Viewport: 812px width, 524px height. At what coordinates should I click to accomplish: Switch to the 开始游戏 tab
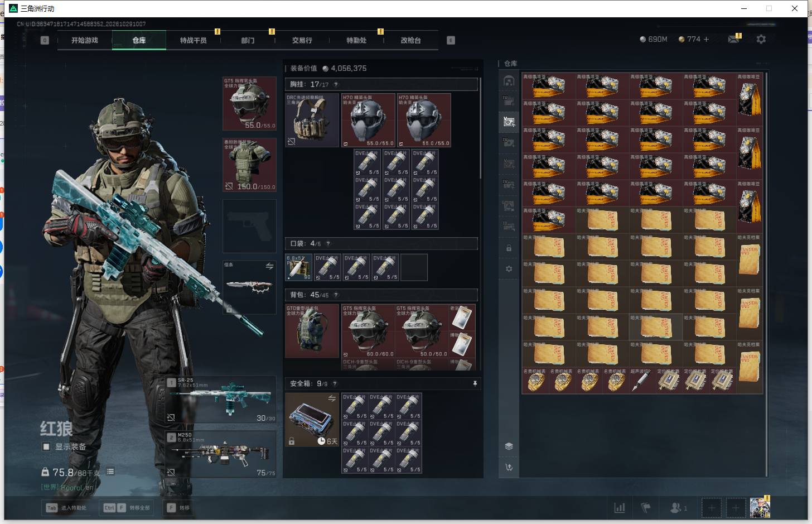tap(84, 40)
